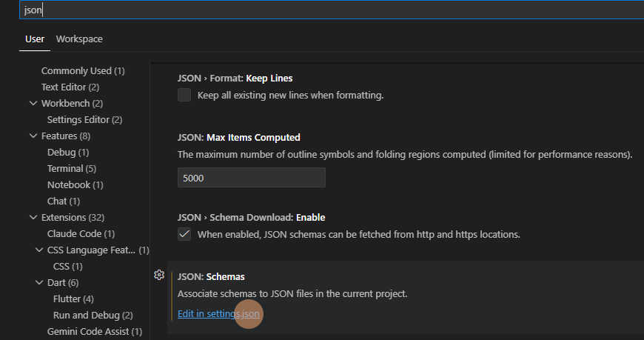This screenshot has height=340, width=644.
Task: Collapse the Features tree section
Action: click(33, 136)
